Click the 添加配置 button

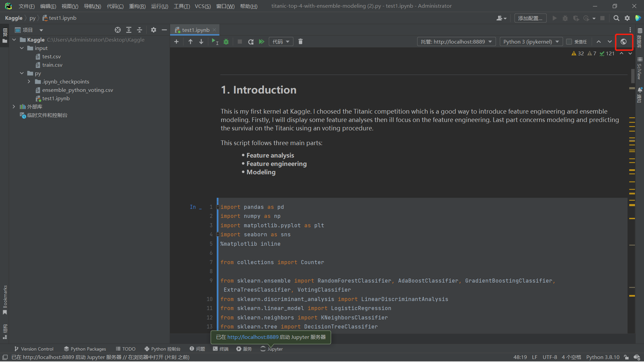click(530, 18)
